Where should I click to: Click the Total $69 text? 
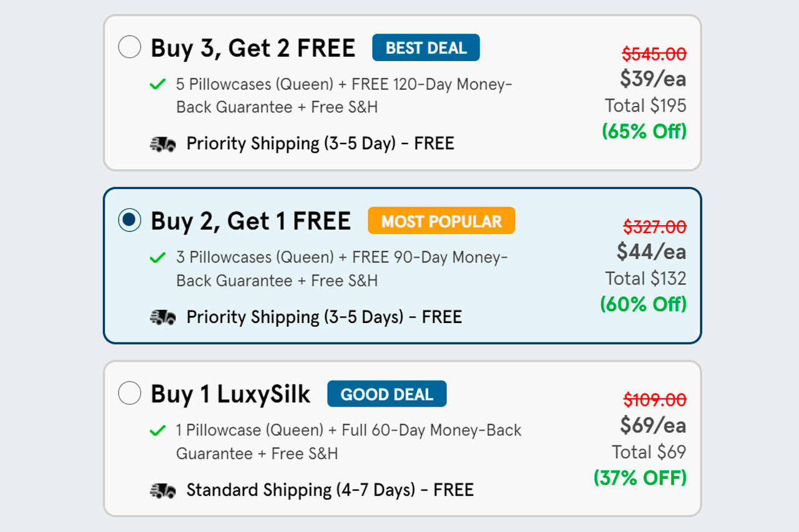pos(649,452)
